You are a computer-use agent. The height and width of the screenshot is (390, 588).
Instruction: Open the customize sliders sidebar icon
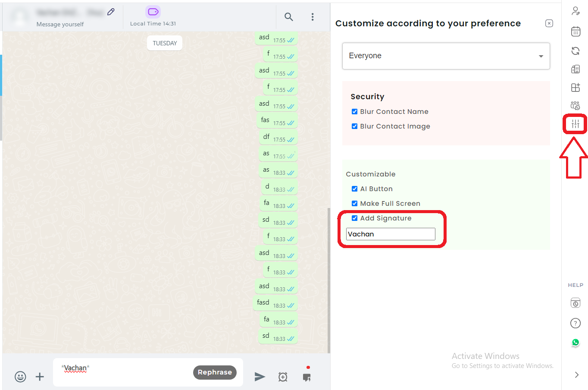click(575, 124)
